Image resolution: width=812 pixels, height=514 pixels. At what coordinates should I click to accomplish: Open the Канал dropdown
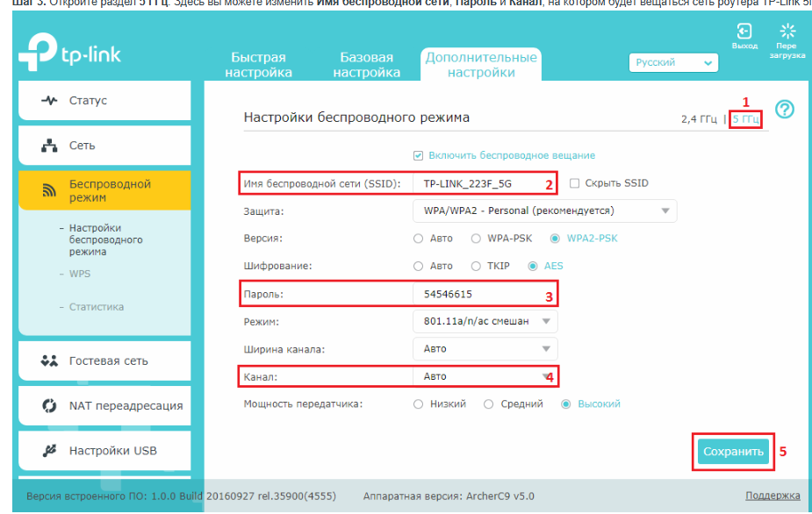coord(485,376)
